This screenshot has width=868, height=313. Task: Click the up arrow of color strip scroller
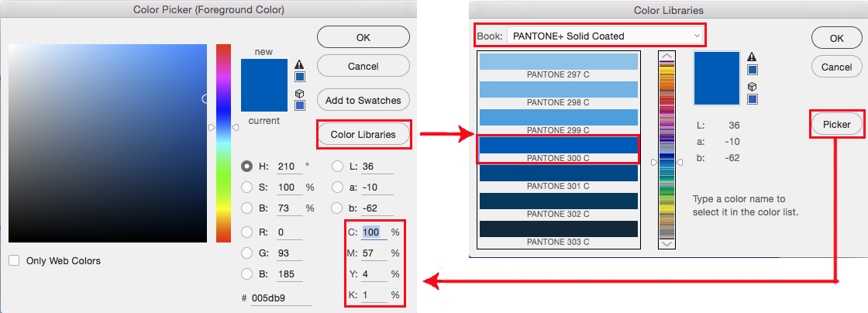667,56
